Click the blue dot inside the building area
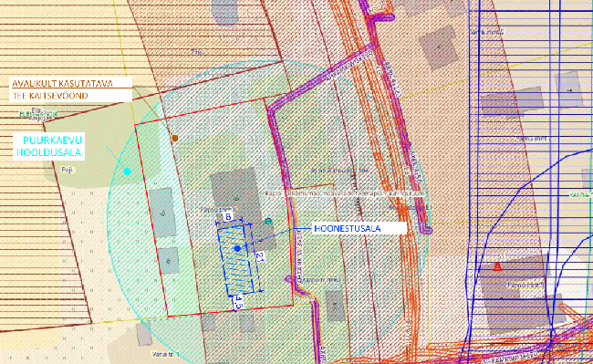Viewport: 593px width, 364px height. pos(237,249)
